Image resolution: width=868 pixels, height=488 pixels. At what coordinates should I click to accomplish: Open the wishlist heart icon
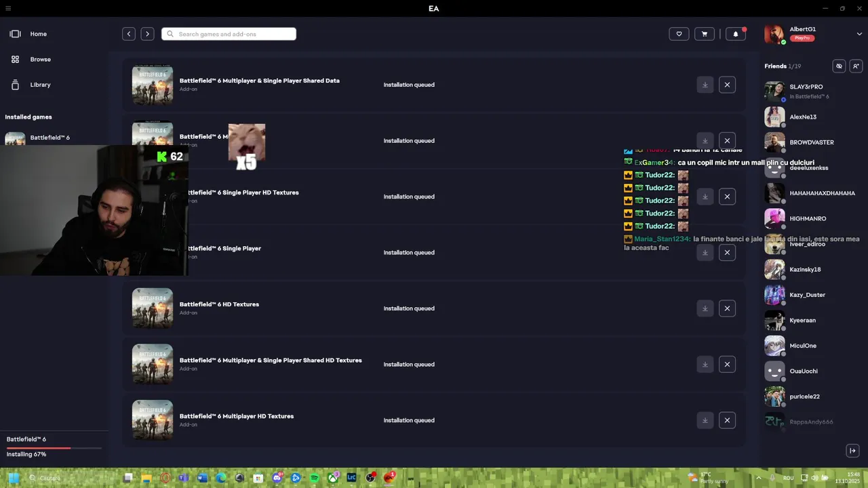pos(679,34)
